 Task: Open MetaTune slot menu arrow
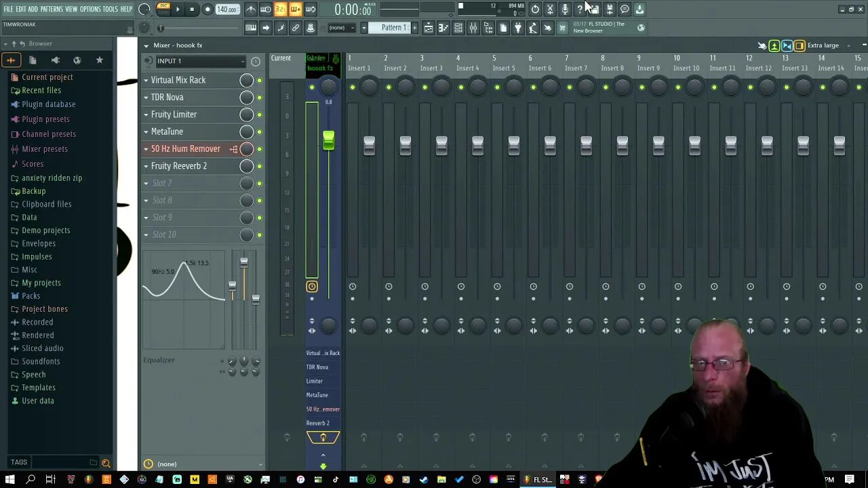point(146,131)
